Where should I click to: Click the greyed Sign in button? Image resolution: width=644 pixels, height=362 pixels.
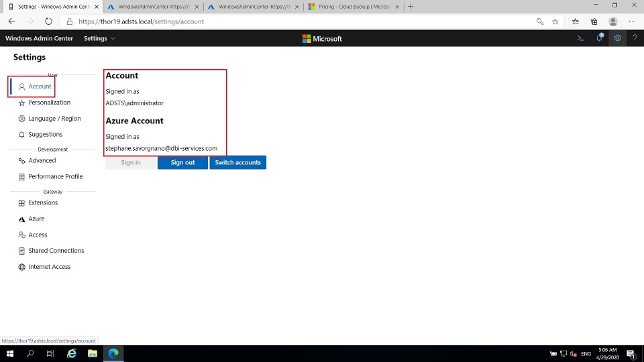click(x=131, y=162)
